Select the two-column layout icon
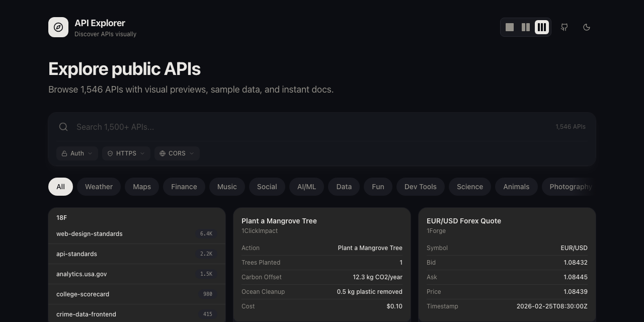 pyautogui.click(x=525, y=27)
